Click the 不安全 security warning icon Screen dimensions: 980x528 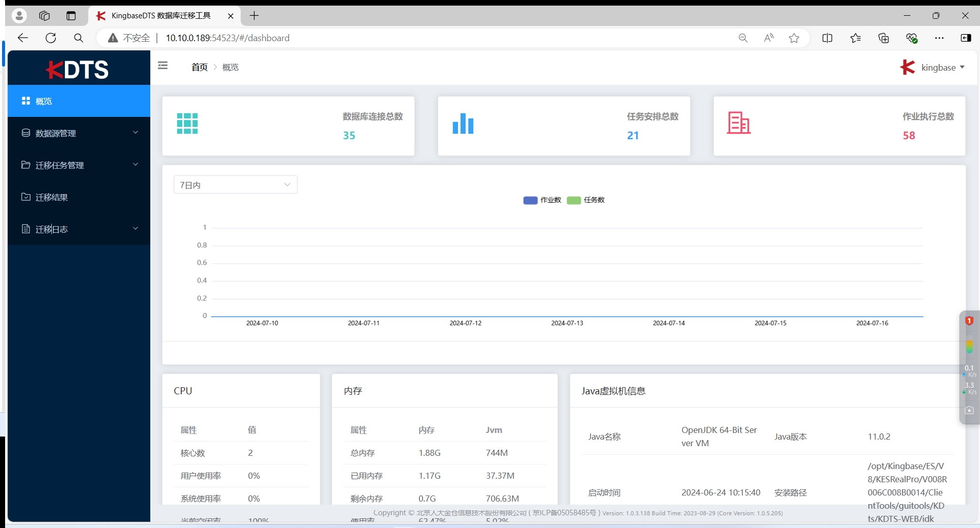(x=113, y=38)
